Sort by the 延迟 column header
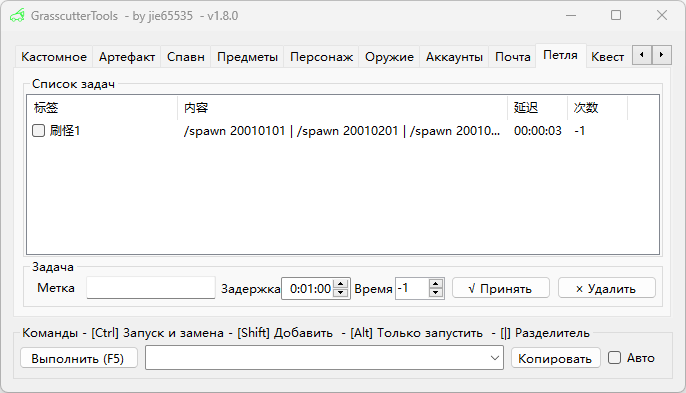 pos(538,108)
